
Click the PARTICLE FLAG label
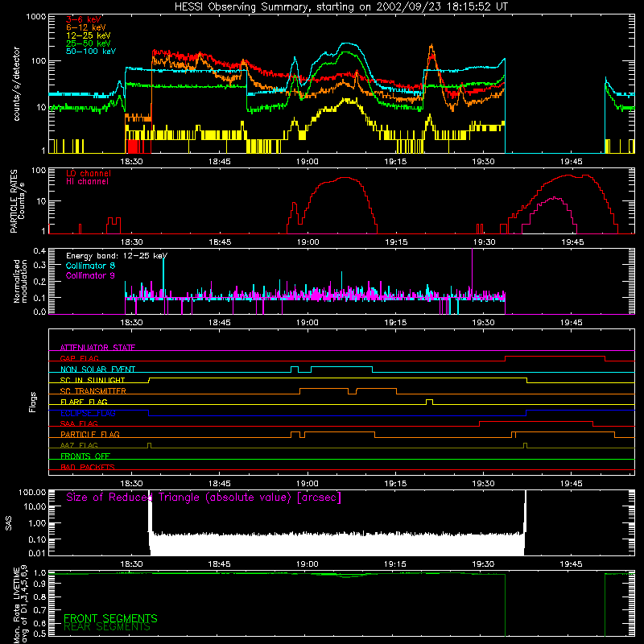tap(90, 435)
